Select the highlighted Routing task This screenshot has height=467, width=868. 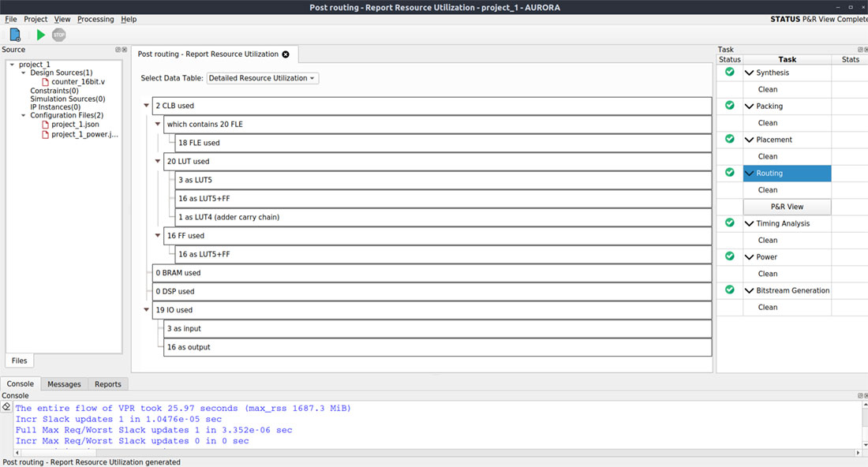[788, 174]
